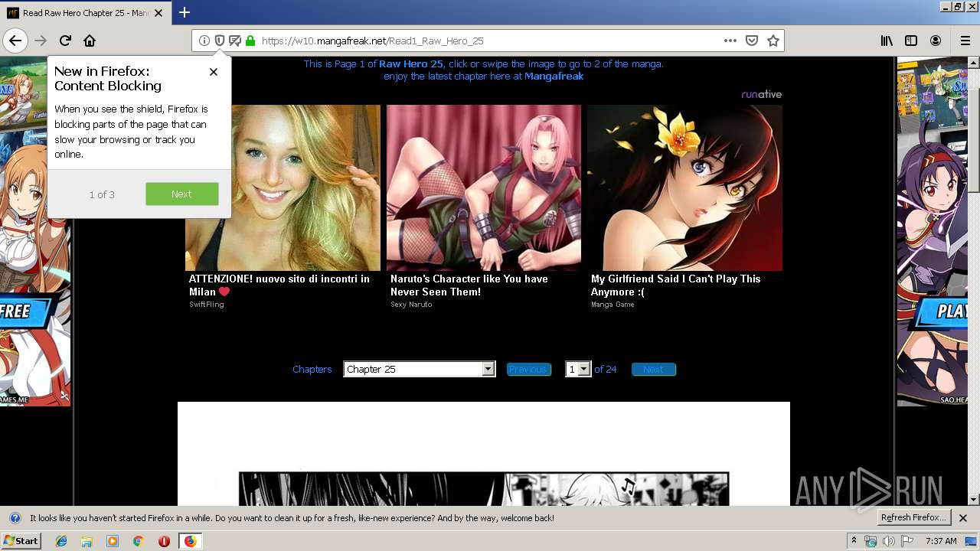980x551 pixels.
Task: Click the ATTENZIONE nuovo sito di incontri headline
Action: click(x=279, y=285)
